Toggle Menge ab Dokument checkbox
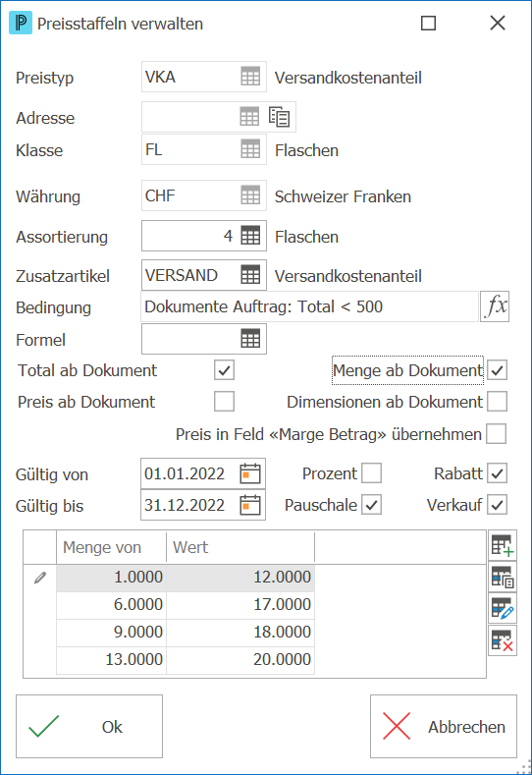Viewport: 532px width, 775px height. coord(497,370)
